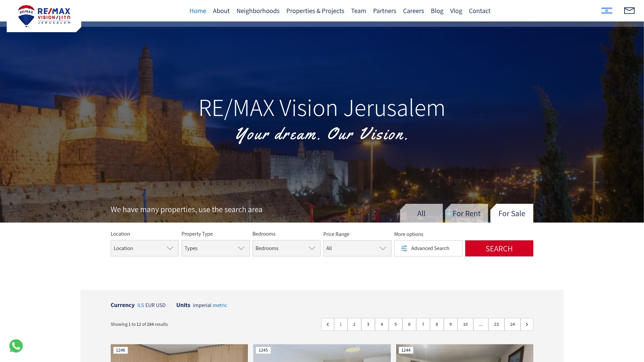Image resolution: width=644 pixels, height=362 pixels.
Task: Open the contact email envelope icon
Action: point(630,10)
